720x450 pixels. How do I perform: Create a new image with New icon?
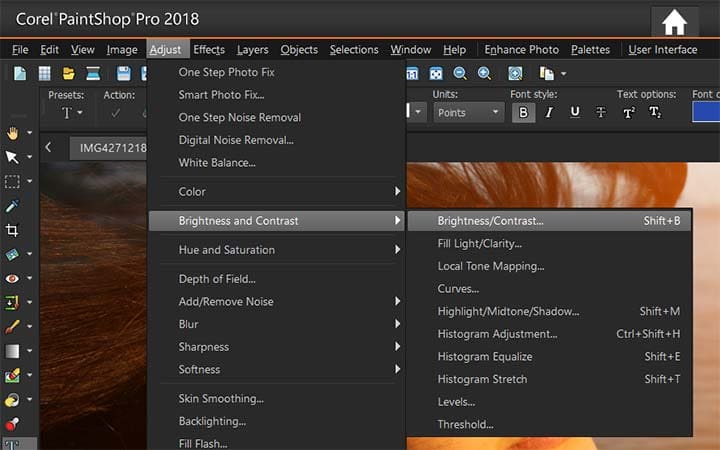[x=20, y=73]
